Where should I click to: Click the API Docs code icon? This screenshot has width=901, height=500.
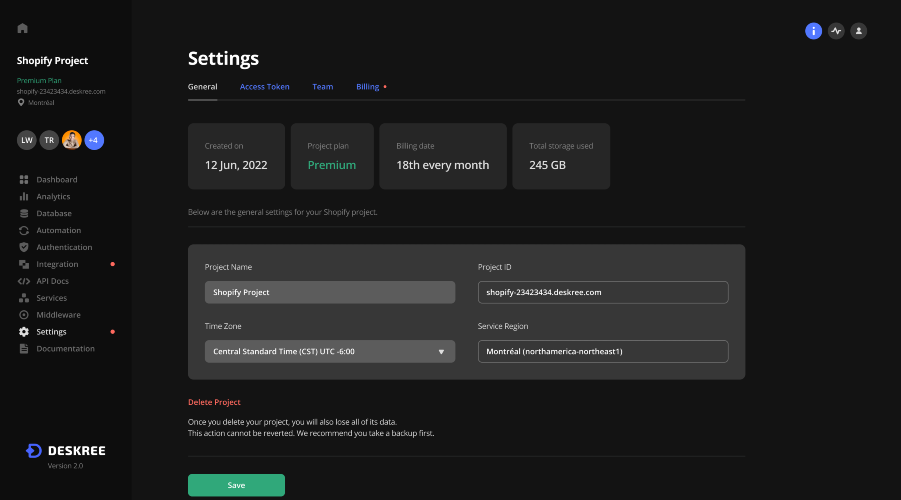point(24,281)
